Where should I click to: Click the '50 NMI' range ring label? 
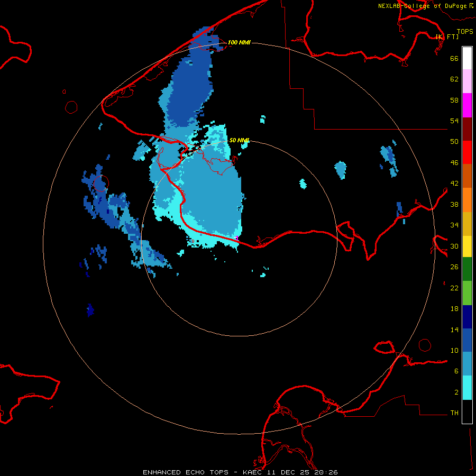click(x=239, y=140)
